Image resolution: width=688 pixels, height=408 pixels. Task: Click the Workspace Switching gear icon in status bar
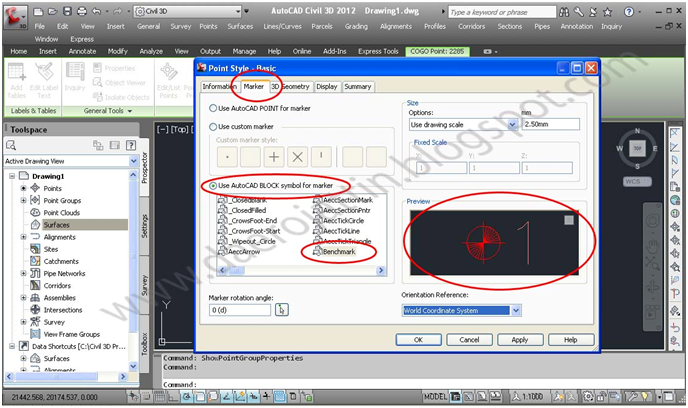point(588,397)
